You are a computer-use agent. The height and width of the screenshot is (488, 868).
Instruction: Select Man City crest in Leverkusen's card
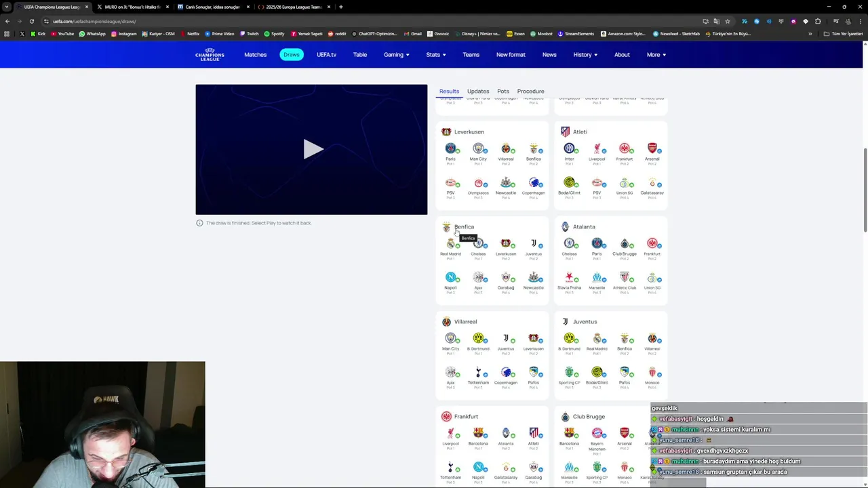click(x=478, y=148)
